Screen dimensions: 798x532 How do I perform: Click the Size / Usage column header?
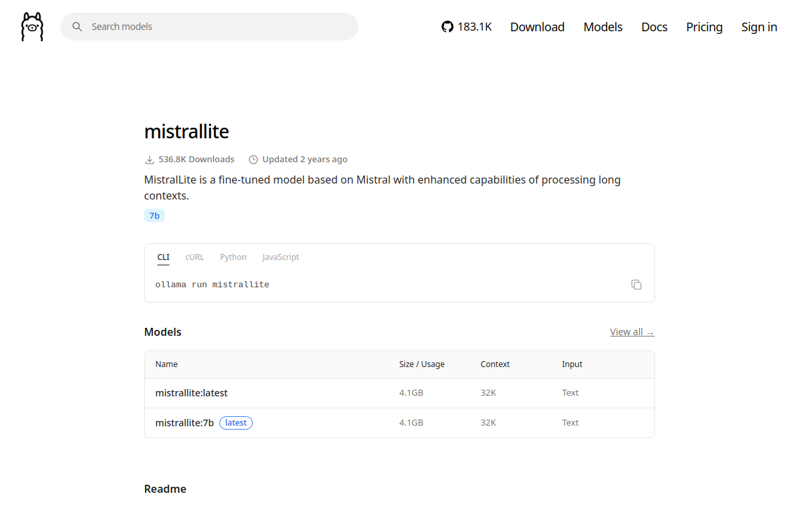tap(422, 364)
